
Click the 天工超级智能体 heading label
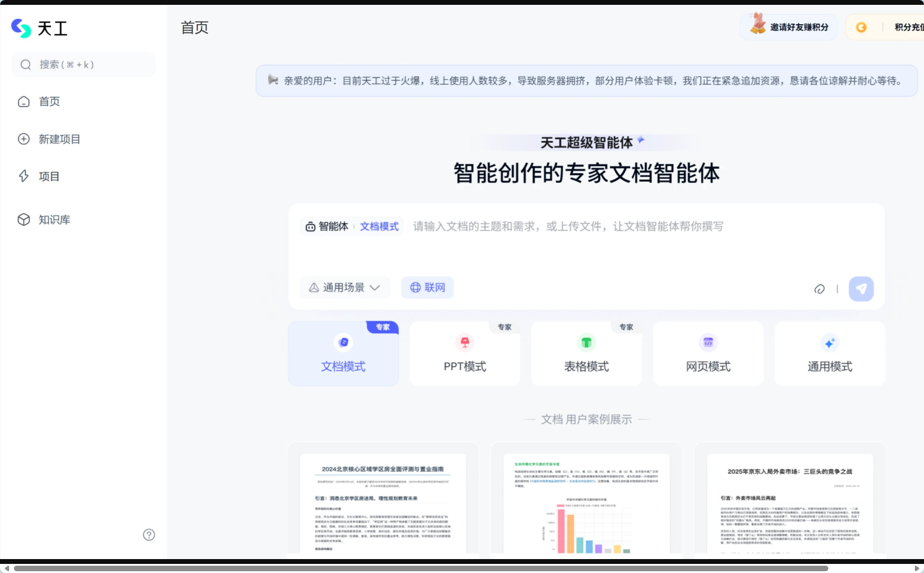586,142
